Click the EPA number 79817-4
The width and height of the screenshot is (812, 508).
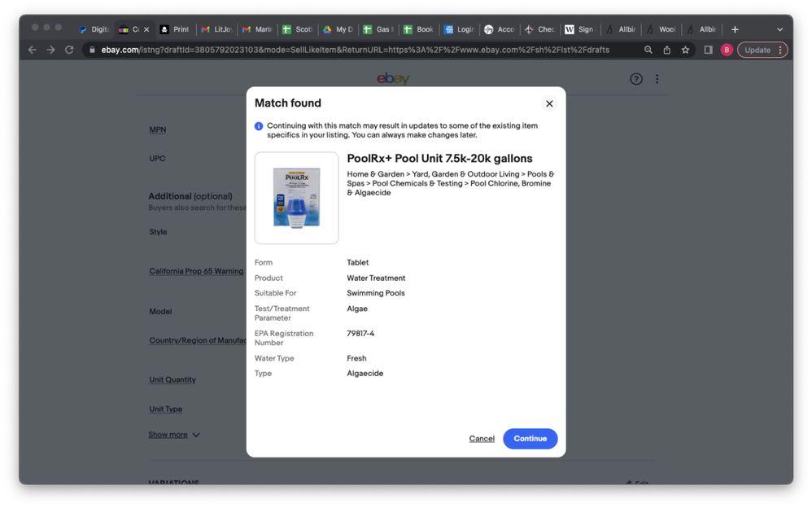[x=360, y=334]
